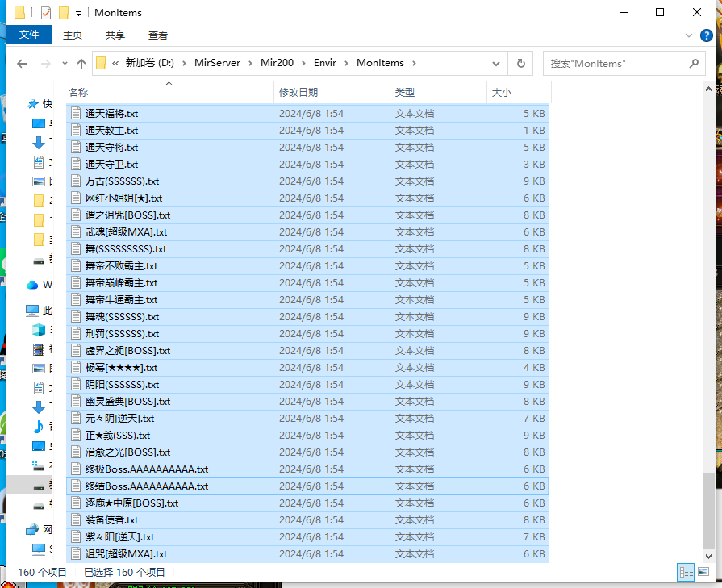Open recent locations dropdown arrow
The image size is (722, 588).
pyautogui.click(x=65, y=64)
